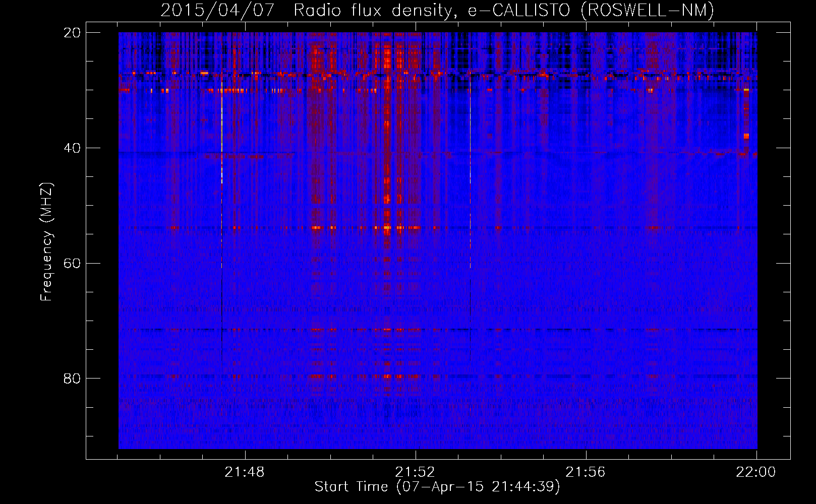
Task: Click the 21:48 time tick label
Action: point(245,472)
